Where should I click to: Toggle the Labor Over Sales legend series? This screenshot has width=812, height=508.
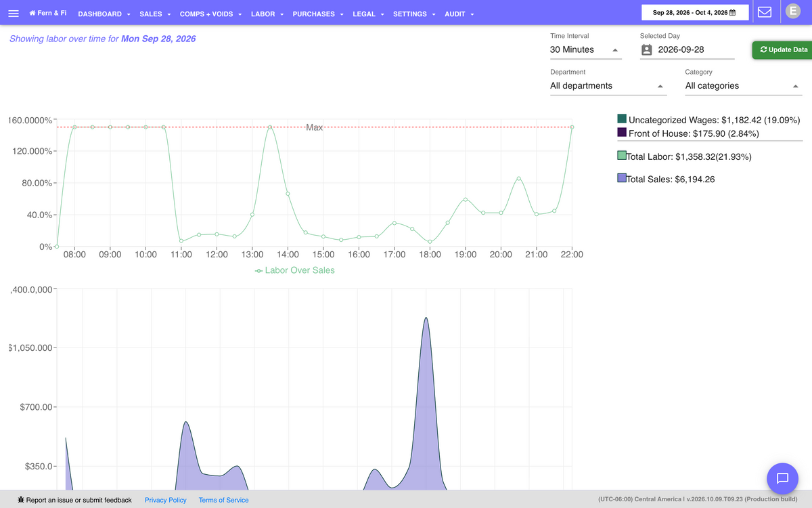point(294,270)
